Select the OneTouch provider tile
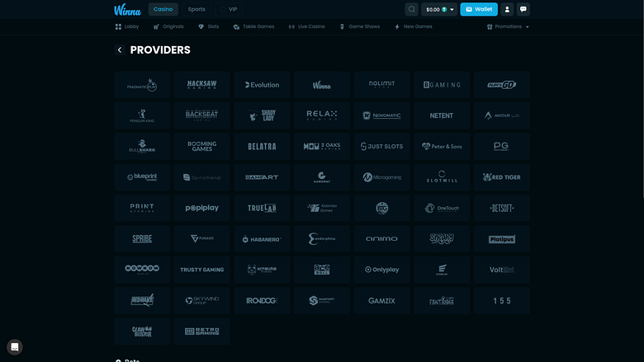Image resolution: width=644 pixels, height=362 pixels. coord(442,208)
